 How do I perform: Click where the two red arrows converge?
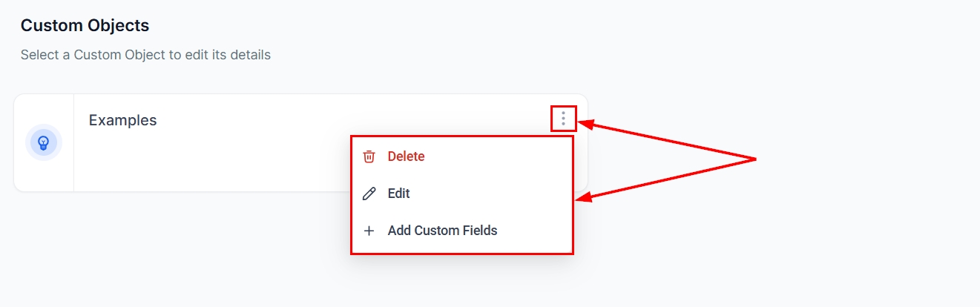[x=754, y=159]
